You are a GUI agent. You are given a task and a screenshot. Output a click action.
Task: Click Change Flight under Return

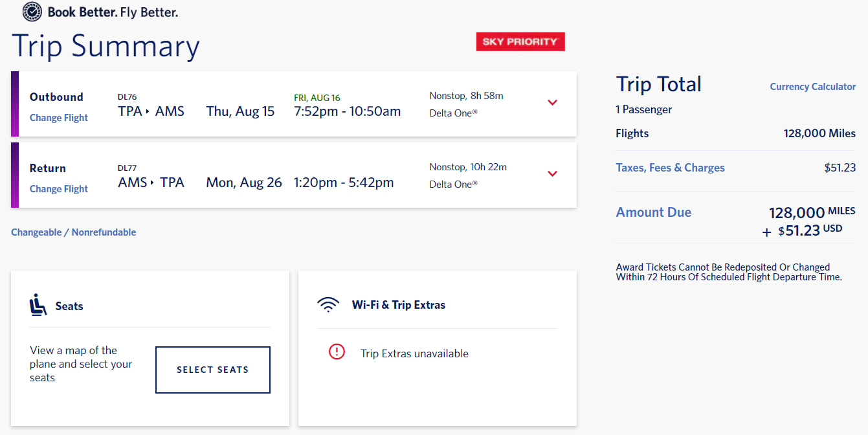click(59, 189)
